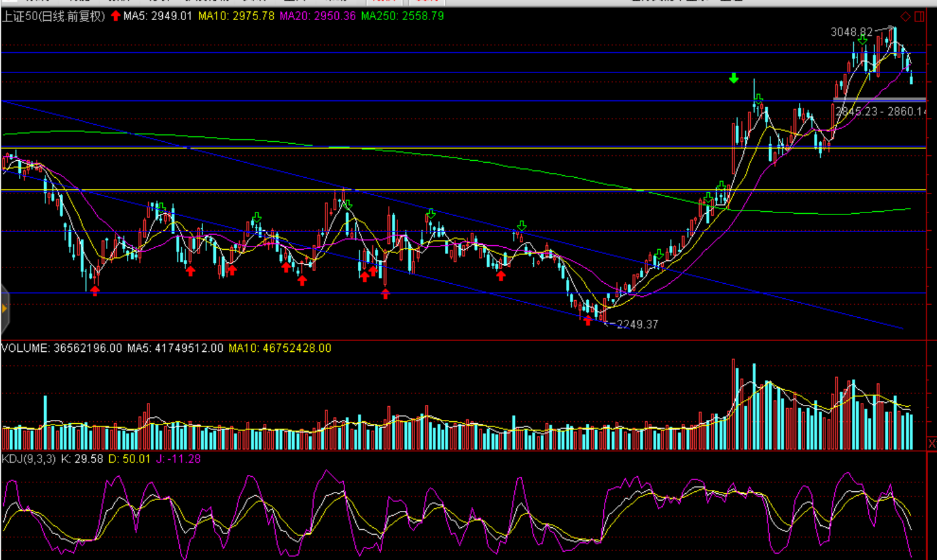Select the MA250 indicator value label

pyautogui.click(x=402, y=16)
